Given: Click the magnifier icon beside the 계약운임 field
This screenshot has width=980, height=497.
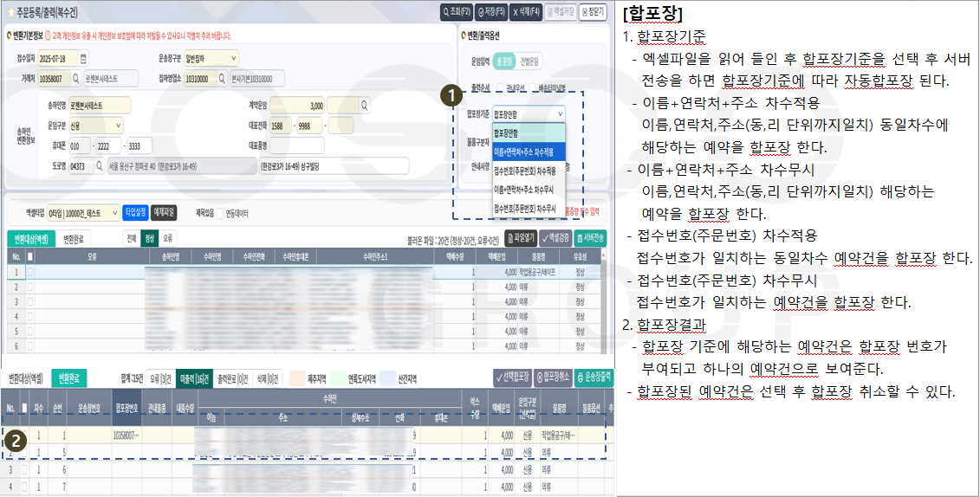Looking at the screenshot, I should [363, 105].
